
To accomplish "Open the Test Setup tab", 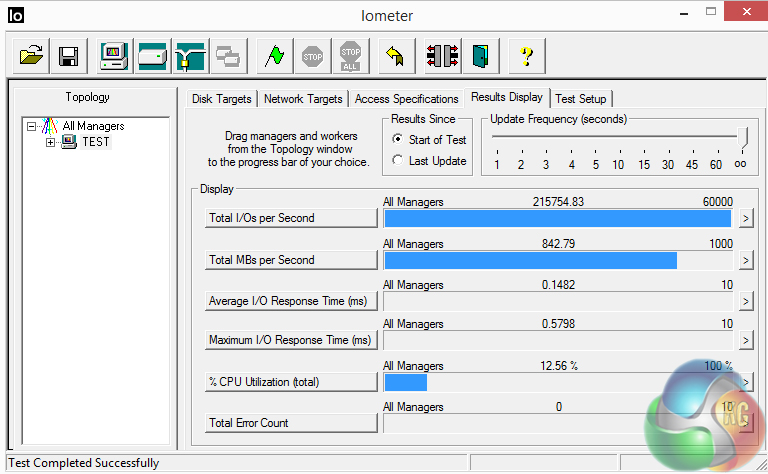I will coord(581,99).
